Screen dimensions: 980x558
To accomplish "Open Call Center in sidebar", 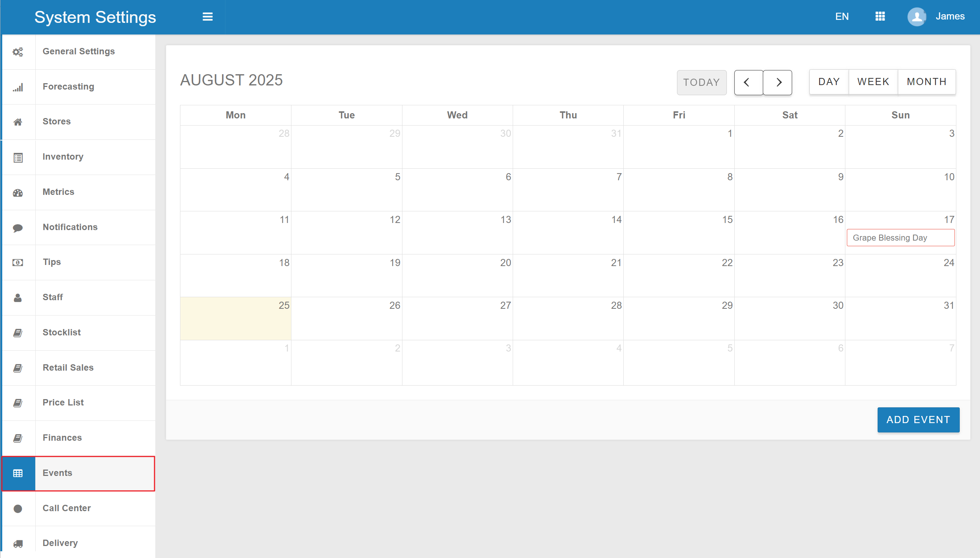I will [x=67, y=508].
